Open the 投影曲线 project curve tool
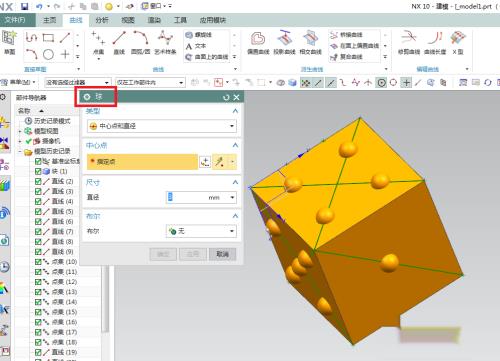 (284, 43)
